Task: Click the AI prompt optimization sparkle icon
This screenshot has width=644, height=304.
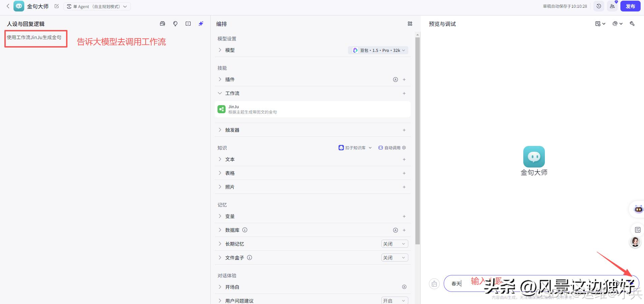Action: coord(201,24)
